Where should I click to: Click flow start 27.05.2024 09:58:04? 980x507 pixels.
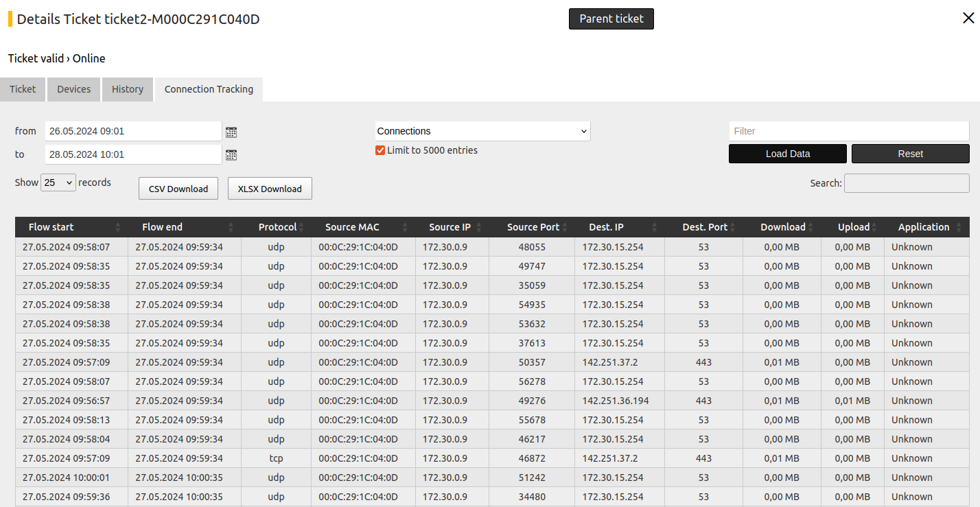tap(66, 439)
